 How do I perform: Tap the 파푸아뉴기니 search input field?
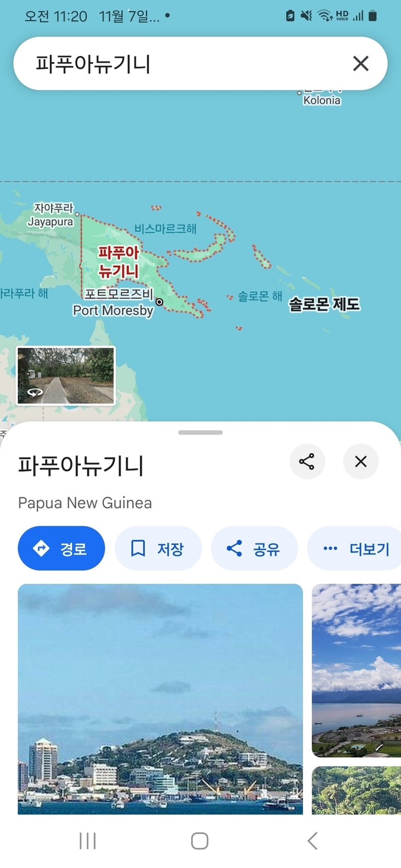(x=184, y=63)
